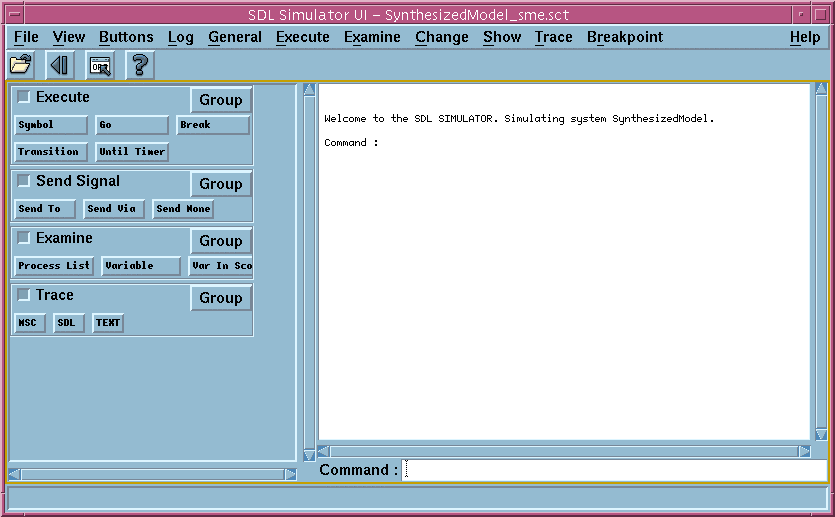This screenshot has width=835, height=517.
Task: Click in the Command input field
Action: 614,470
